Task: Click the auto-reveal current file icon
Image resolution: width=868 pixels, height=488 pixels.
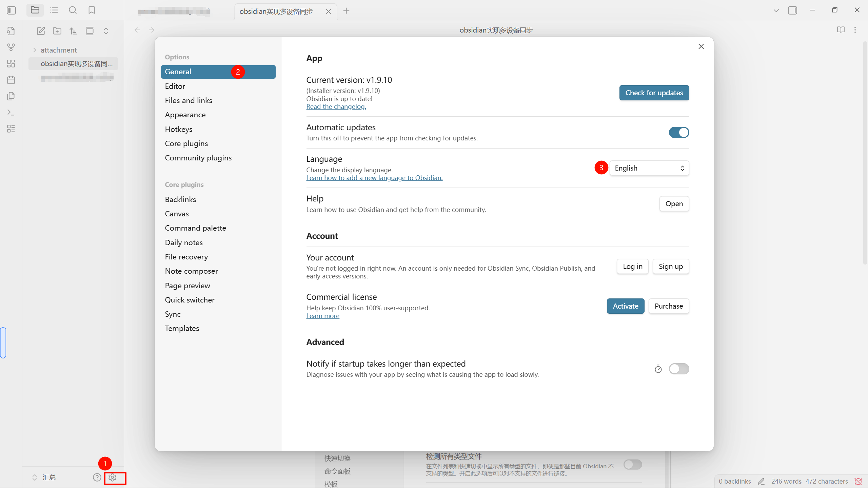Action: tap(90, 31)
